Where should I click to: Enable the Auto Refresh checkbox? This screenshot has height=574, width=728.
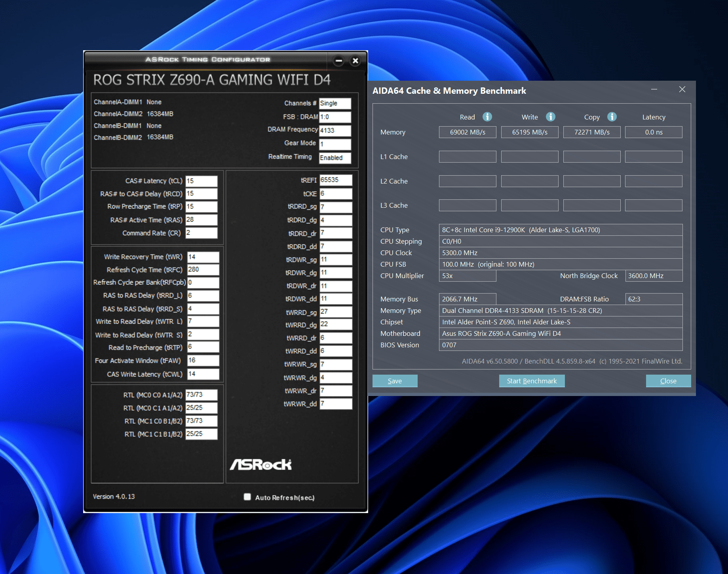(247, 497)
